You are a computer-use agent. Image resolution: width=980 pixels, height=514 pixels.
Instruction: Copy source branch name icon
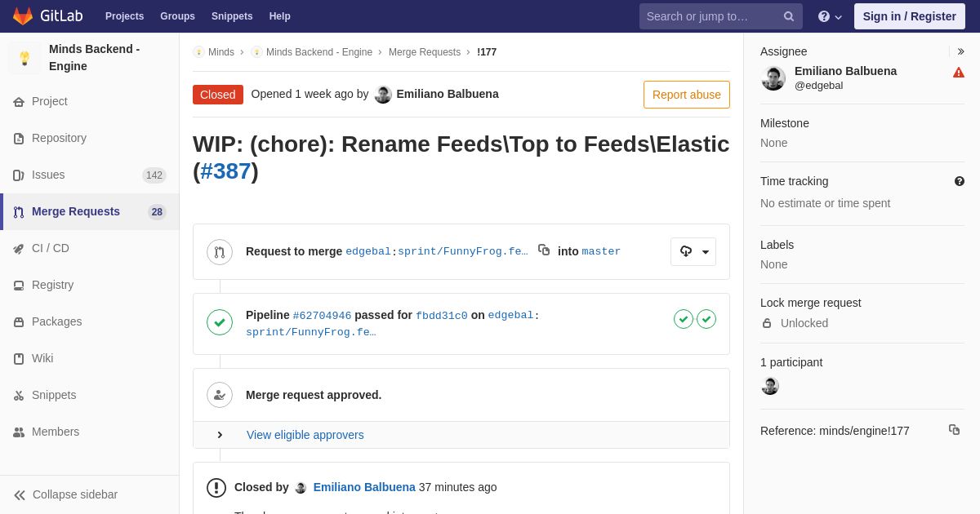(x=544, y=250)
